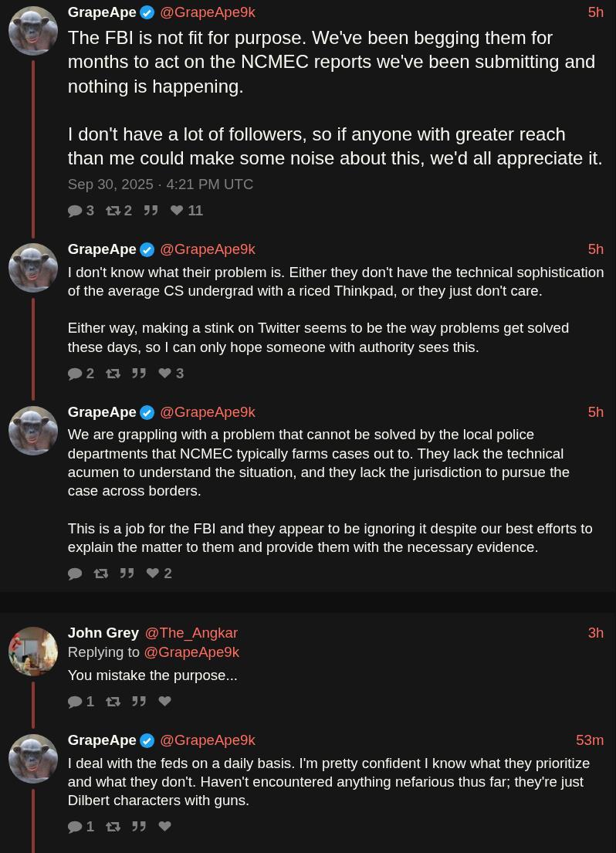
Task: Retweet the 'riced Thinkpad' tweet
Action: (113, 374)
